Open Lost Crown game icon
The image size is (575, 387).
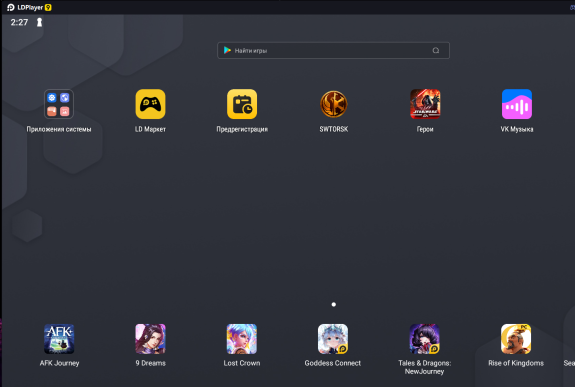[242, 339]
